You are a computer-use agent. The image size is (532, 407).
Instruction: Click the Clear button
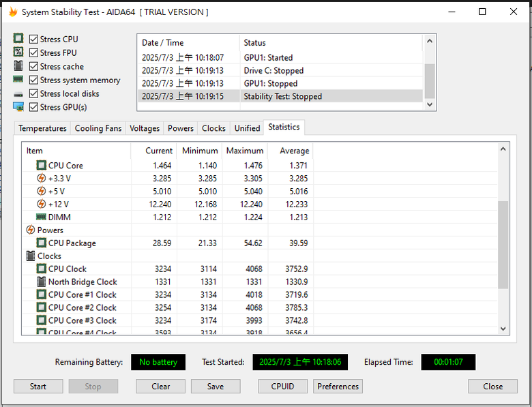[x=160, y=387]
